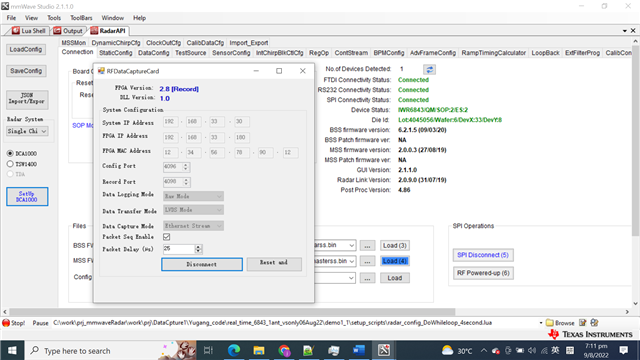Click the Load (3) button
This screenshot has height=360, width=640.
tap(395, 245)
